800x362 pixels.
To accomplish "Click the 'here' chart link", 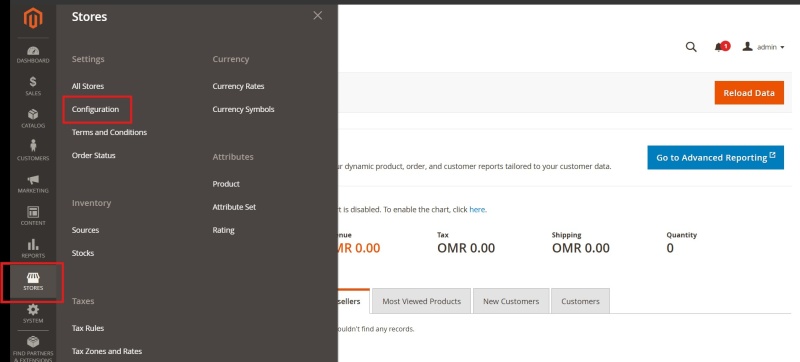I will pyautogui.click(x=477, y=210).
